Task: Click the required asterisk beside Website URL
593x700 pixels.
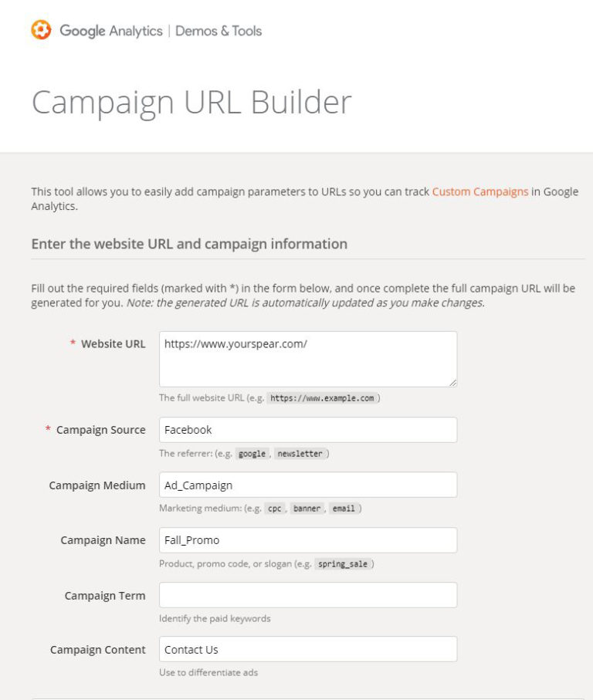Action: [x=70, y=344]
